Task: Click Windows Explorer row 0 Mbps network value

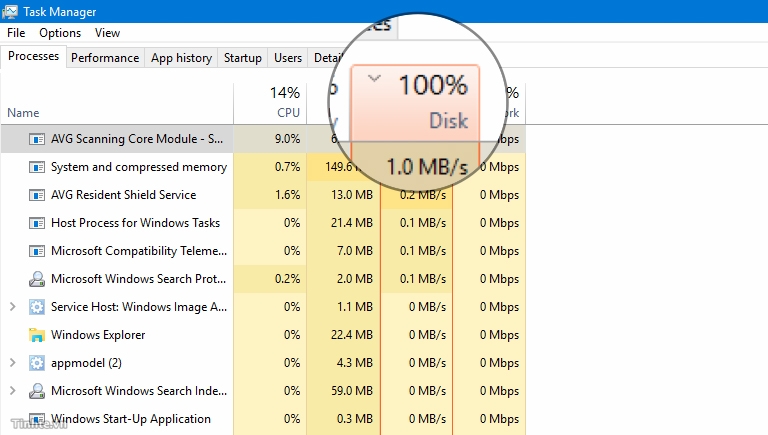Action: [x=499, y=335]
